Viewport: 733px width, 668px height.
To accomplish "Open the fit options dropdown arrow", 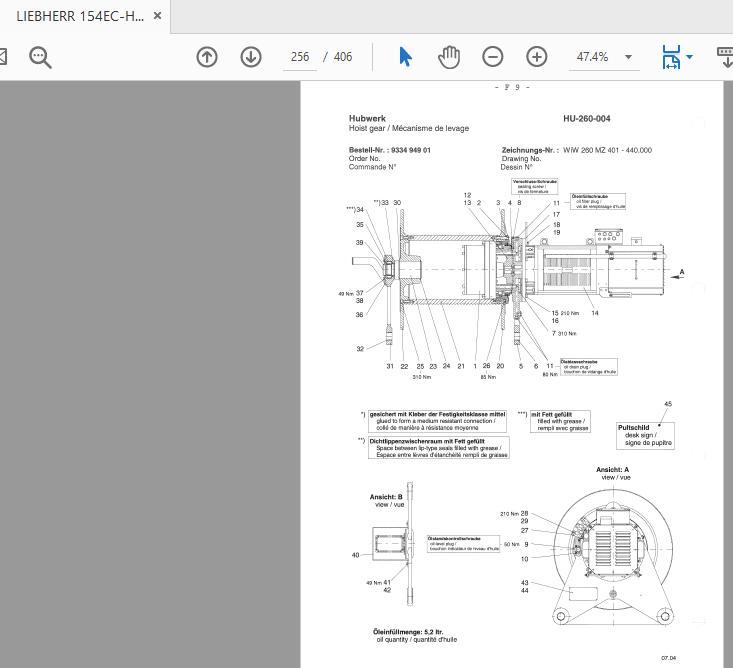I will (x=690, y=57).
